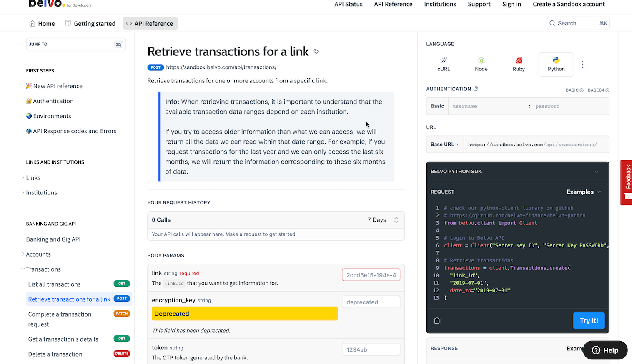Click the Home icon in navigation bar
The image size is (632, 364).
point(32,24)
